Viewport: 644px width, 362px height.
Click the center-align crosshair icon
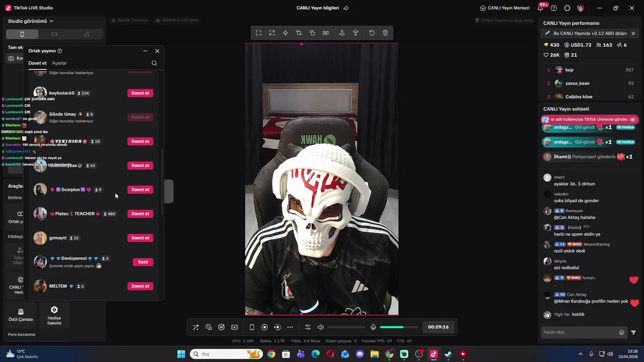coord(285,33)
